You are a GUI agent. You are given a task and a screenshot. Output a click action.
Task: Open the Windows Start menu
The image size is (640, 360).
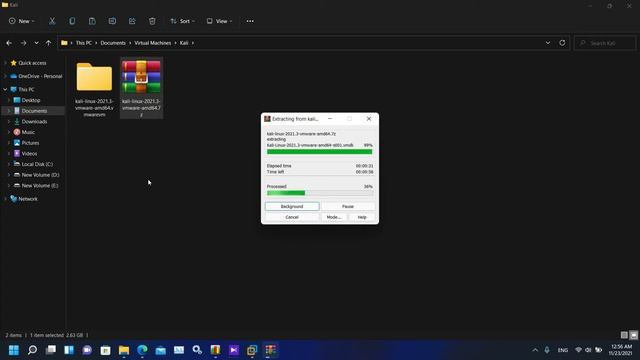(x=14, y=350)
